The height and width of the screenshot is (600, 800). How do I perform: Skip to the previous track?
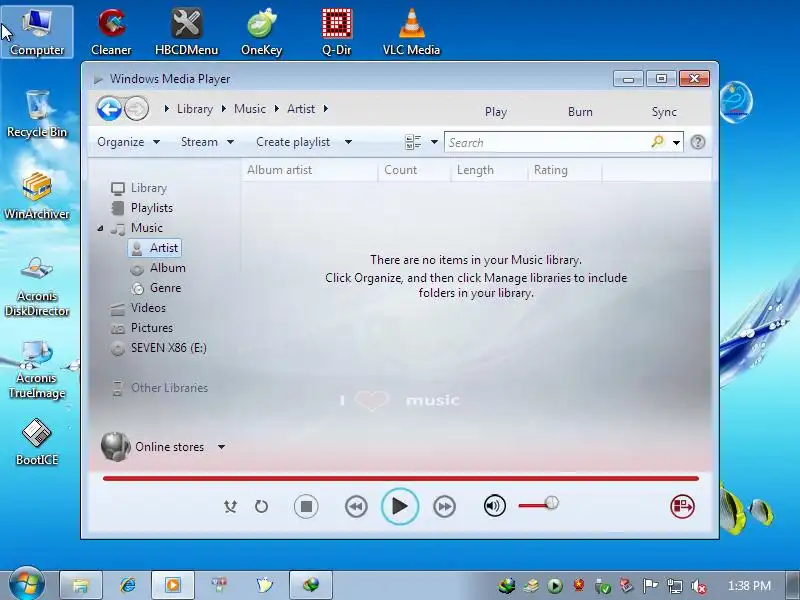coord(356,507)
